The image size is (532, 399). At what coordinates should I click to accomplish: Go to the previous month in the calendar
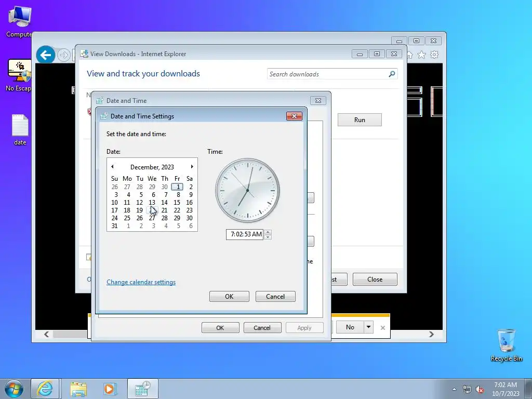tap(112, 167)
